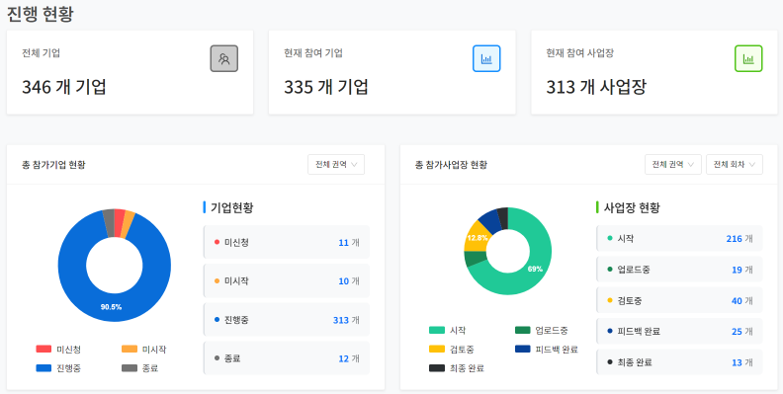Click the 총 참가기업 현황 panel title

pos(53,164)
